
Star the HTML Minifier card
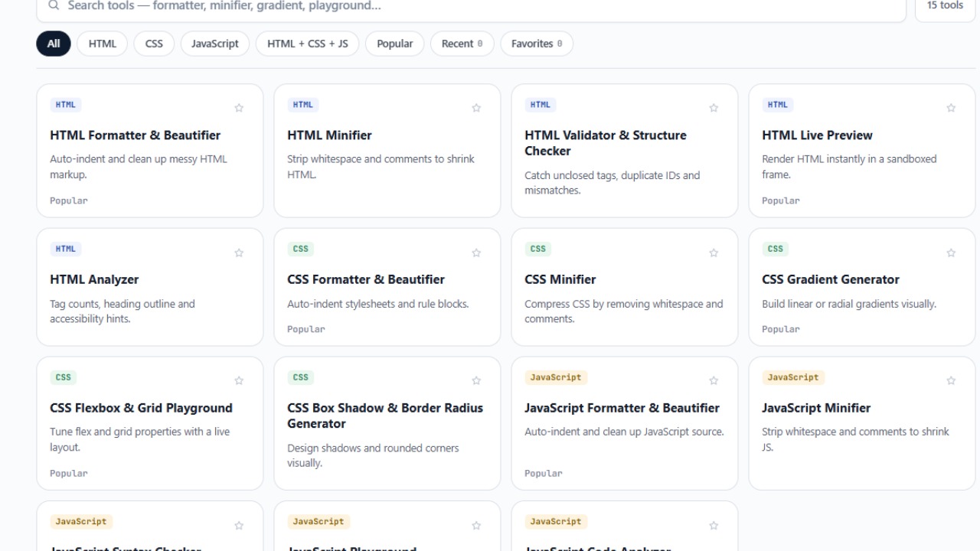coord(476,108)
